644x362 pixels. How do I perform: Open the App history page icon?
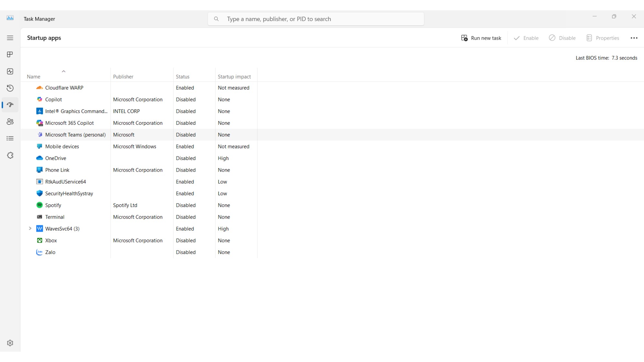(10, 88)
